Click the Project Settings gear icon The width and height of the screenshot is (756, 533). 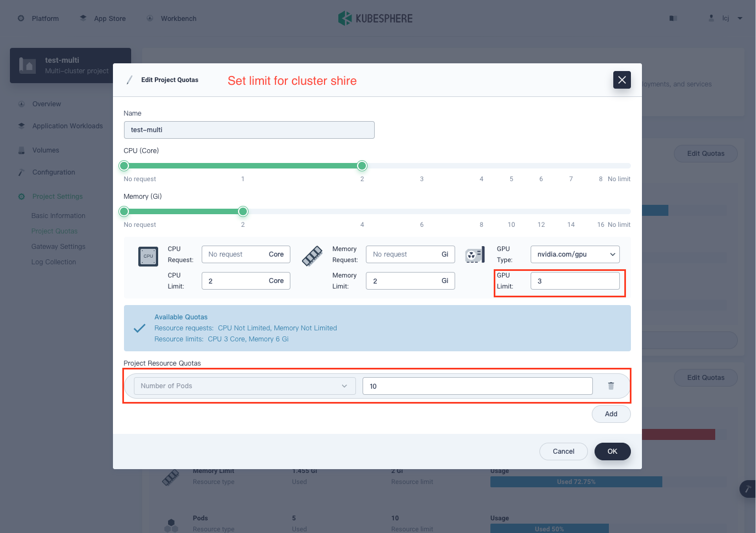[x=21, y=196]
